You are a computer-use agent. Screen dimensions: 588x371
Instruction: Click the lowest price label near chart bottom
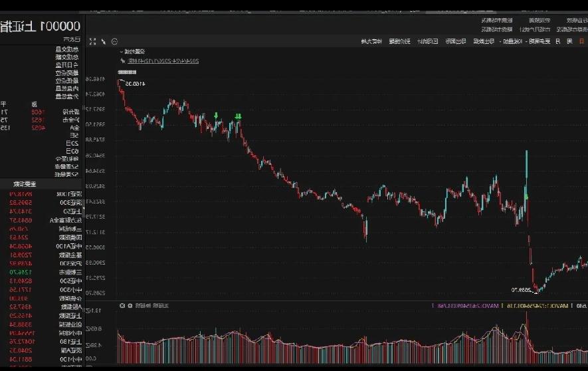pos(521,290)
